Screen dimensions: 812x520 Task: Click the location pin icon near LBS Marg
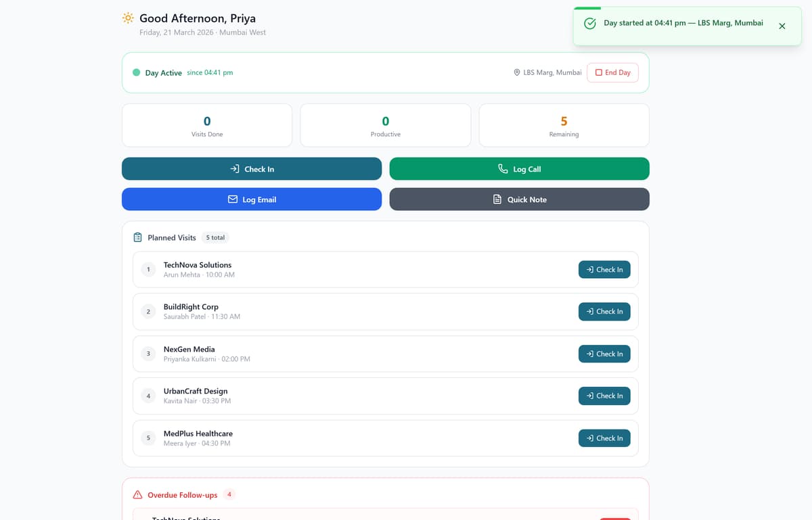tap(517, 72)
